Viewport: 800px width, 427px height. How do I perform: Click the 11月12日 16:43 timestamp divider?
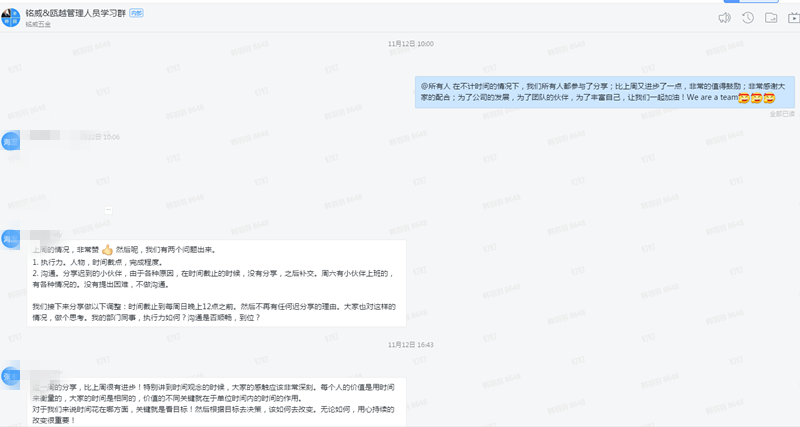(x=410, y=344)
